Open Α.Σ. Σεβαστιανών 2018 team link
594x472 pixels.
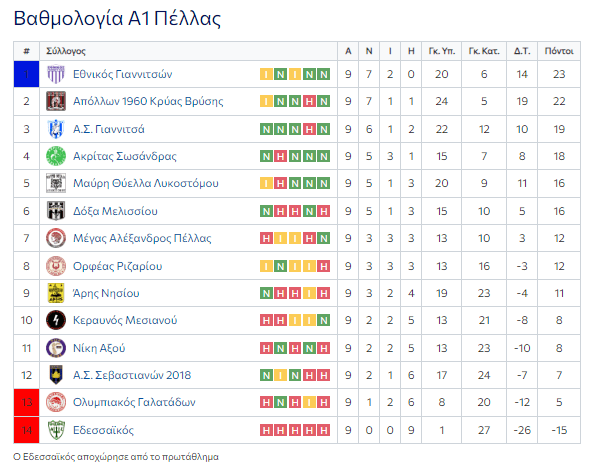132,375
